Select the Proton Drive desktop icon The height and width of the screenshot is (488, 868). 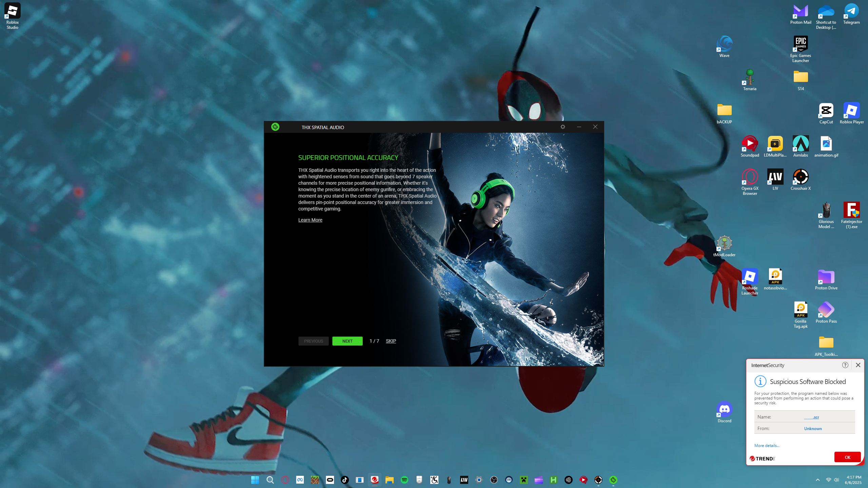point(826,279)
